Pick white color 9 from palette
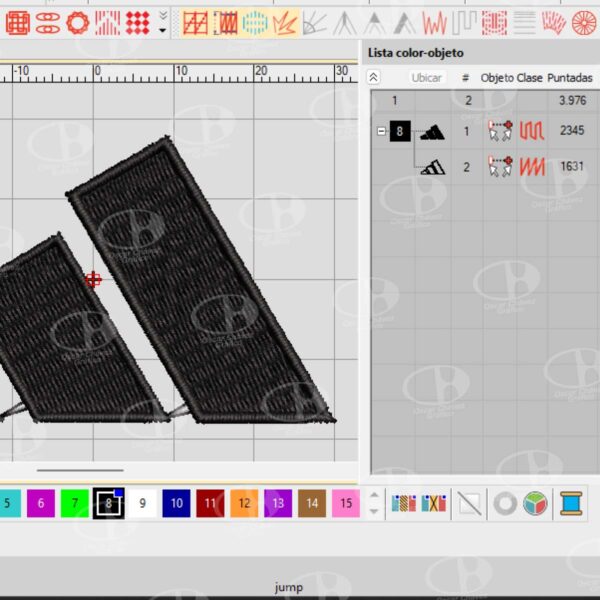The width and height of the screenshot is (600, 600). pyautogui.click(x=142, y=503)
